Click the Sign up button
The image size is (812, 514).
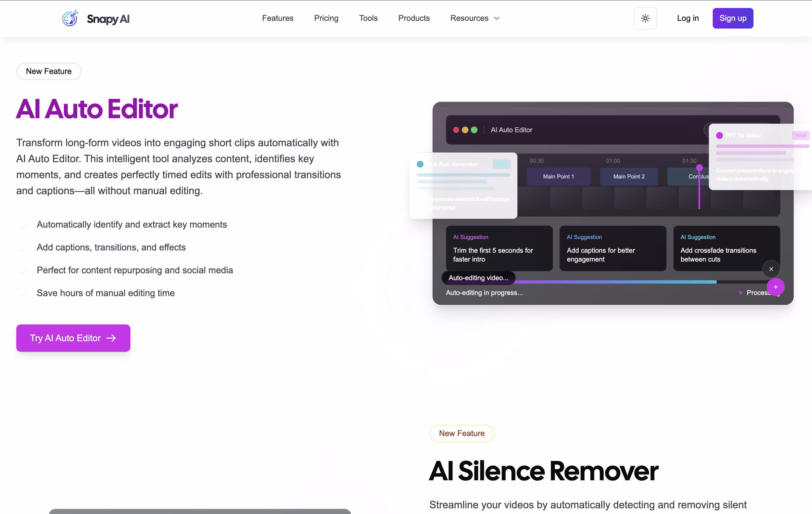coord(732,18)
